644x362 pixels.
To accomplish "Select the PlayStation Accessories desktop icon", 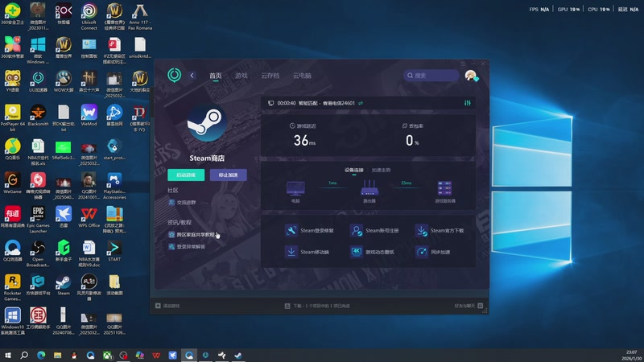I will 114,186.
